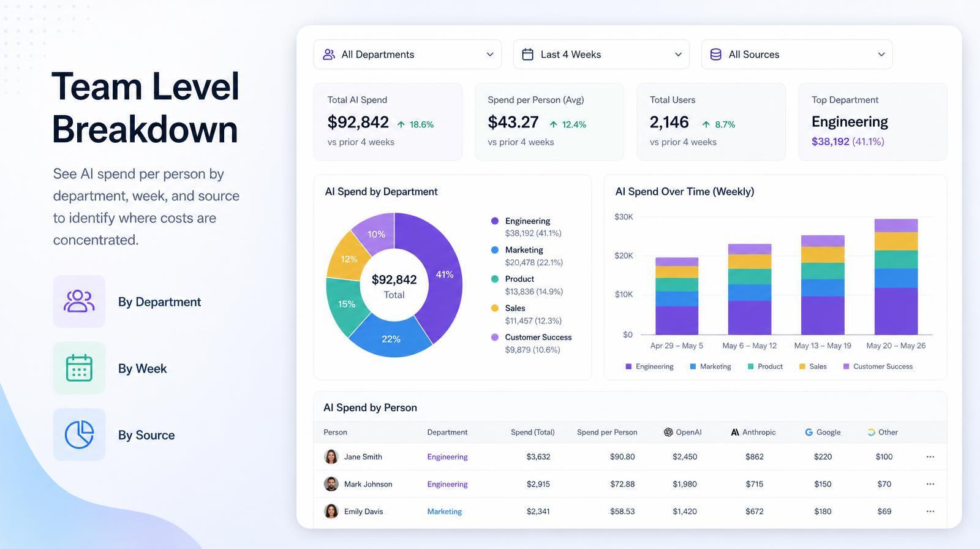This screenshot has height=549, width=980.
Task: Click the Other source icon in table header
Action: click(872, 432)
